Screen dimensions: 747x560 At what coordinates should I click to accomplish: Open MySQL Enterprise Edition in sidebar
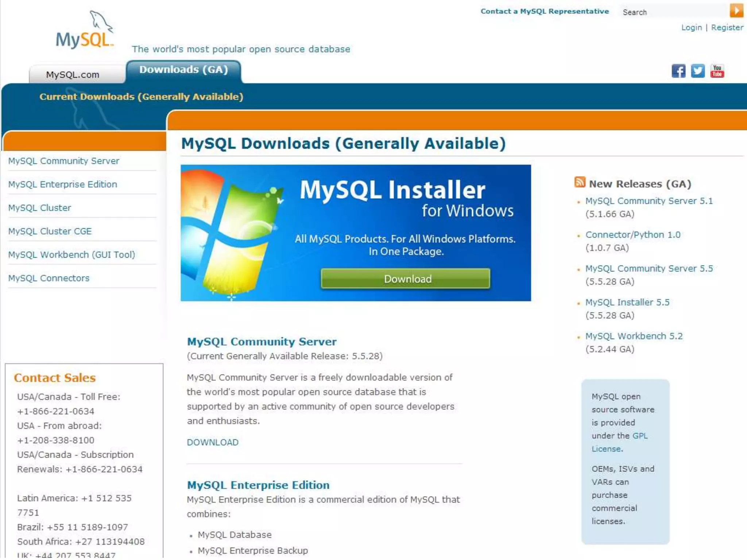coord(62,184)
